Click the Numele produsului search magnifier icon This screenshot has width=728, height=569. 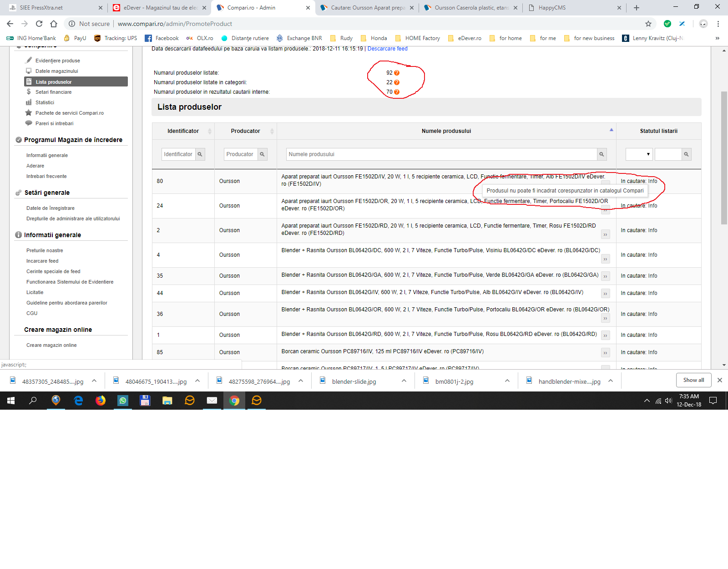coord(602,154)
